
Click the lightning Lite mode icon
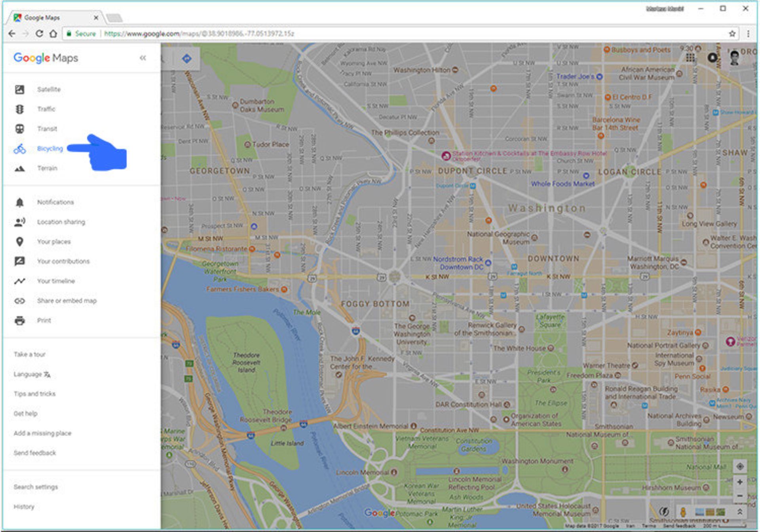click(x=665, y=512)
